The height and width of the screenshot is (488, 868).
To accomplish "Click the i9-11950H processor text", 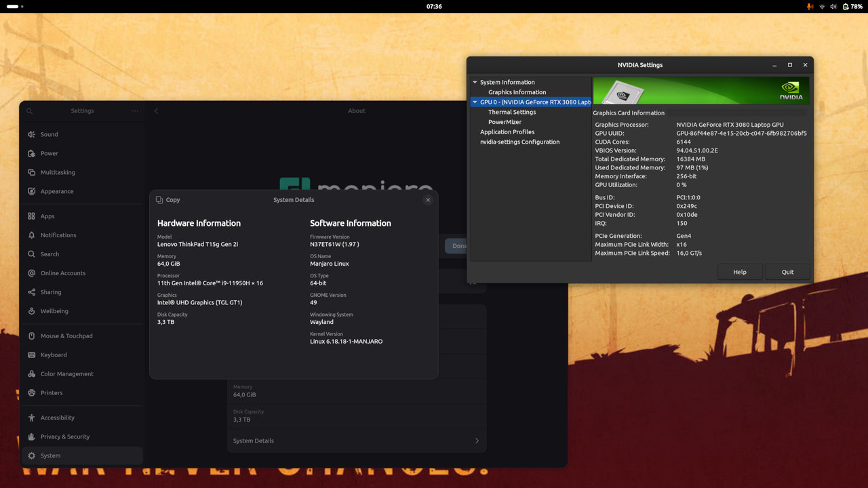I will (210, 283).
